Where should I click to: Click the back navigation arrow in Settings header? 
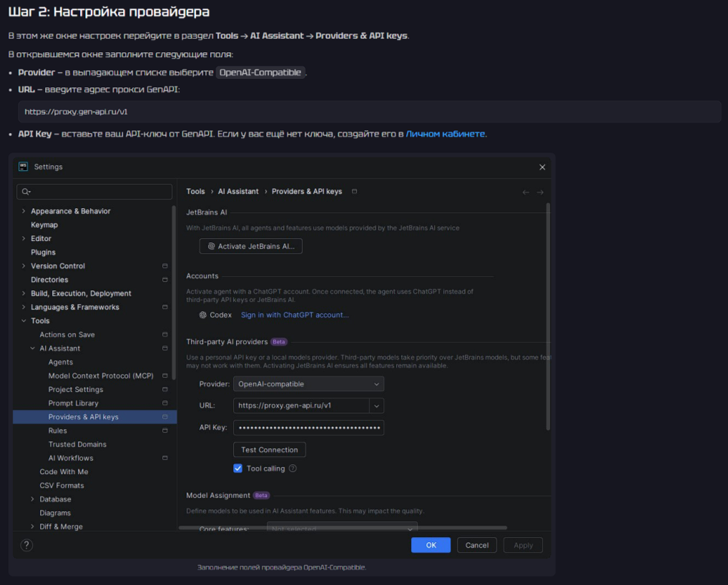(x=526, y=192)
